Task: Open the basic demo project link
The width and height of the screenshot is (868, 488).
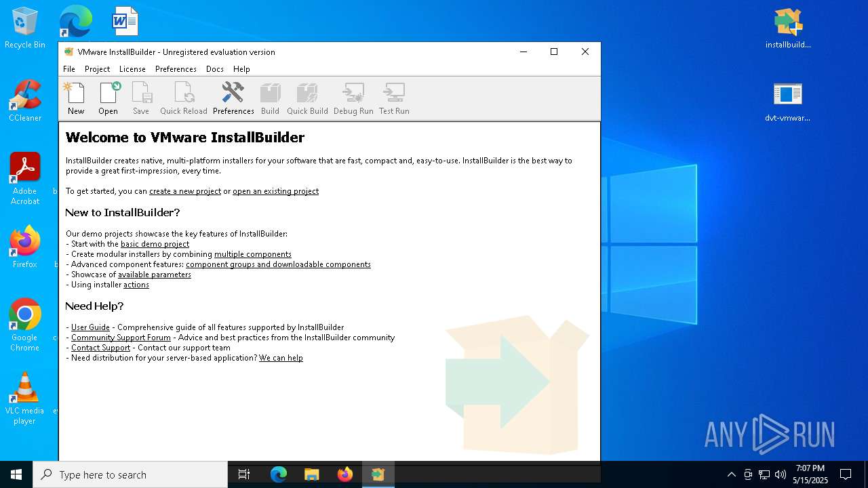Action: [155, 244]
